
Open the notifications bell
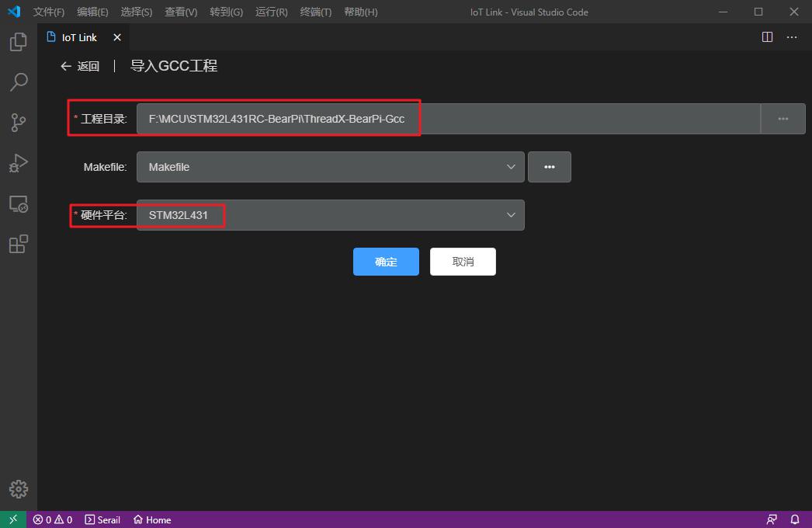(x=795, y=519)
